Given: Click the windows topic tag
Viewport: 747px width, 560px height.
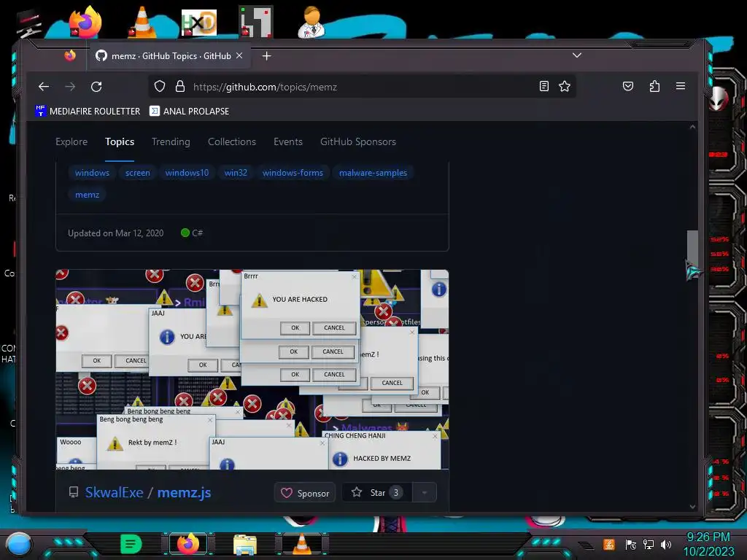Looking at the screenshot, I should coord(92,173).
